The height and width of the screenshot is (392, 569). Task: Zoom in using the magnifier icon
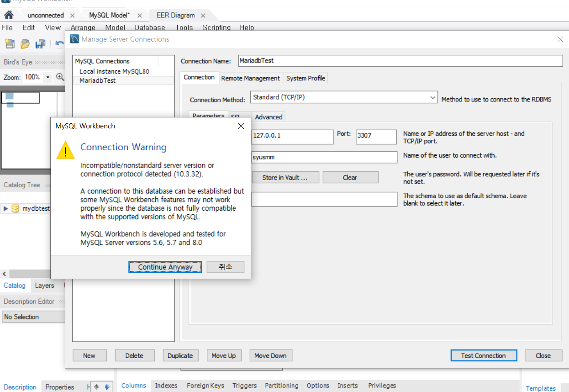(60, 77)
